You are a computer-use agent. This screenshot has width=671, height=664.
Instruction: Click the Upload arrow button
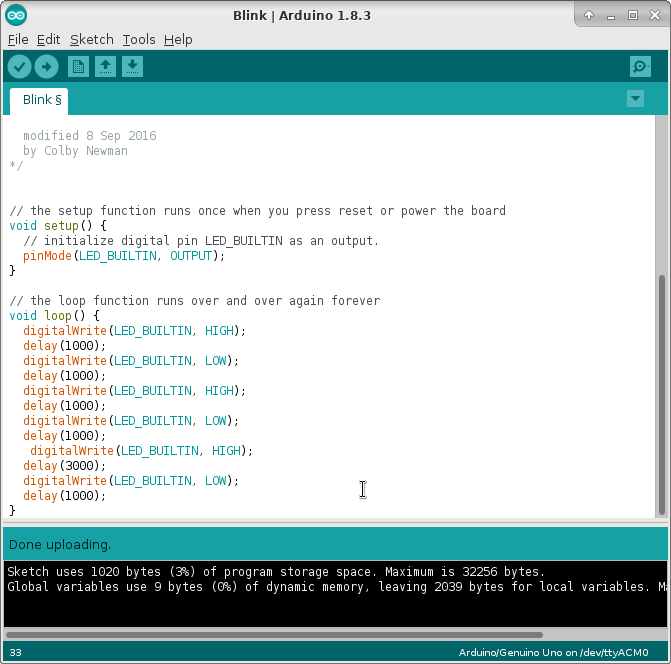pos(47,67)
